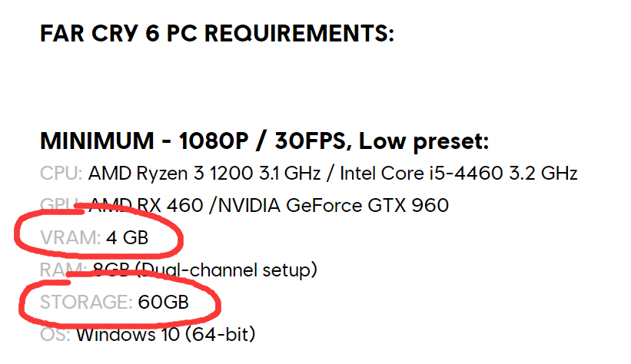This screenshot has height=364, width=631.
Task: Click the 60GB storage value
Action: 164,302
